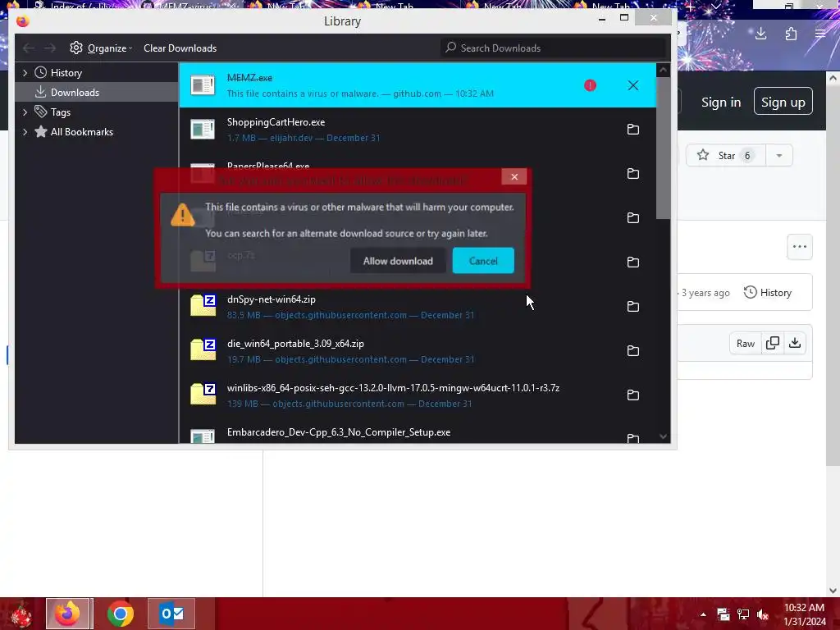Open Outlook from the taskbar
This screenshot has height=630, width=840.
tap(171, 614)
